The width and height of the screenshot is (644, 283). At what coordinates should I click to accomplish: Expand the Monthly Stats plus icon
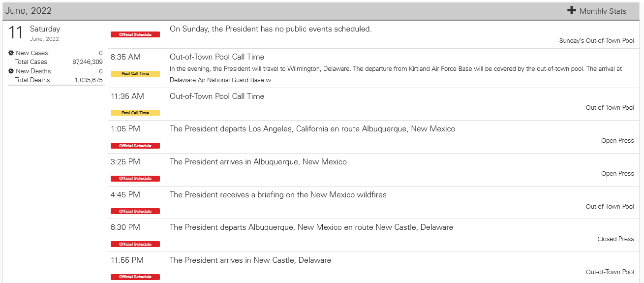click(x=572, y=10)
